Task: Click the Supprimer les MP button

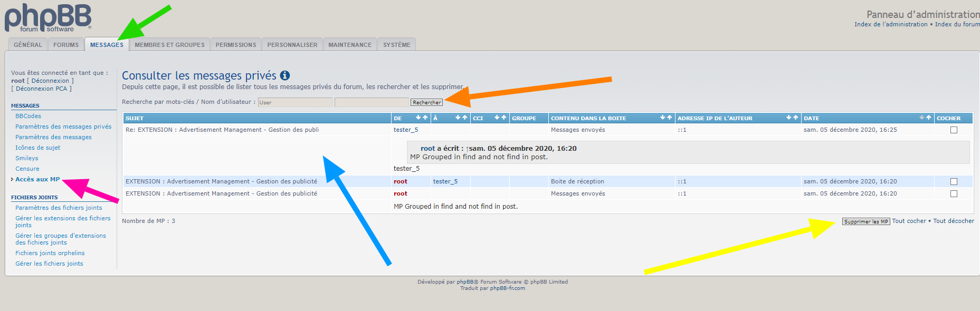Action: click(x=865, y=221)
